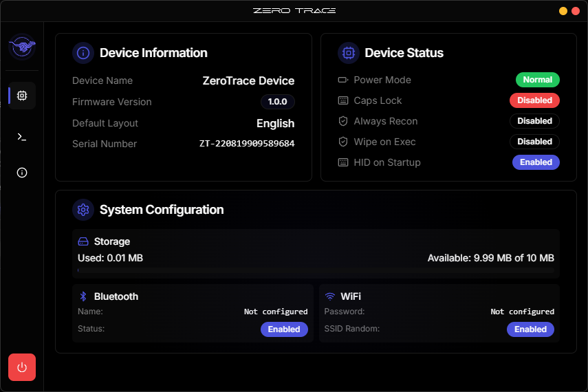Click the Wipe on Exec shield icon
The height and width of the screenshot is (392, 588).
click(343, 142)
